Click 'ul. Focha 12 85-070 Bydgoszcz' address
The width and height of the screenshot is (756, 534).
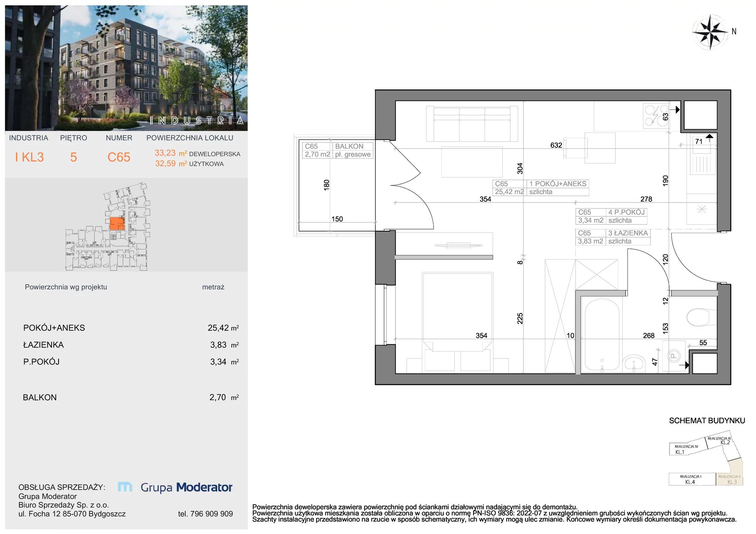[x=72, y=514]
